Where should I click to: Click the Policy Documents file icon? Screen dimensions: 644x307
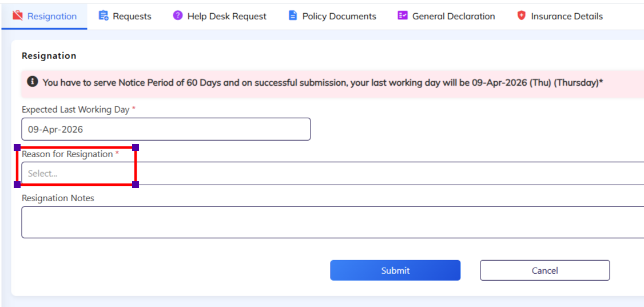[x=293, y=16]
